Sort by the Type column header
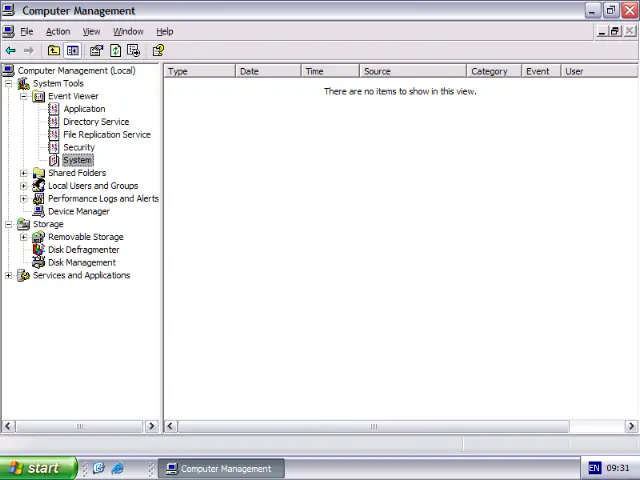This screenshot has width=640, height=480. 200,71
